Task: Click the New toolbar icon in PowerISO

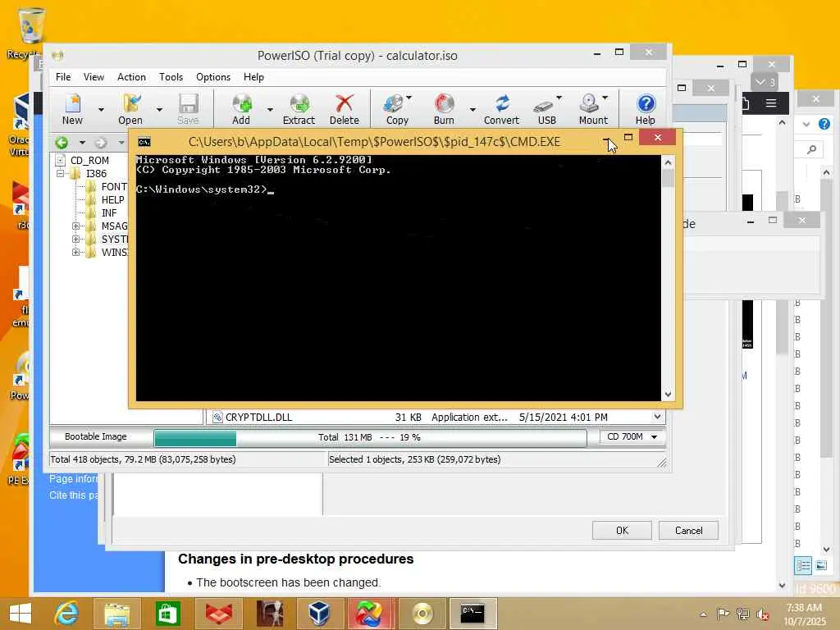Action: pos(72,103)
